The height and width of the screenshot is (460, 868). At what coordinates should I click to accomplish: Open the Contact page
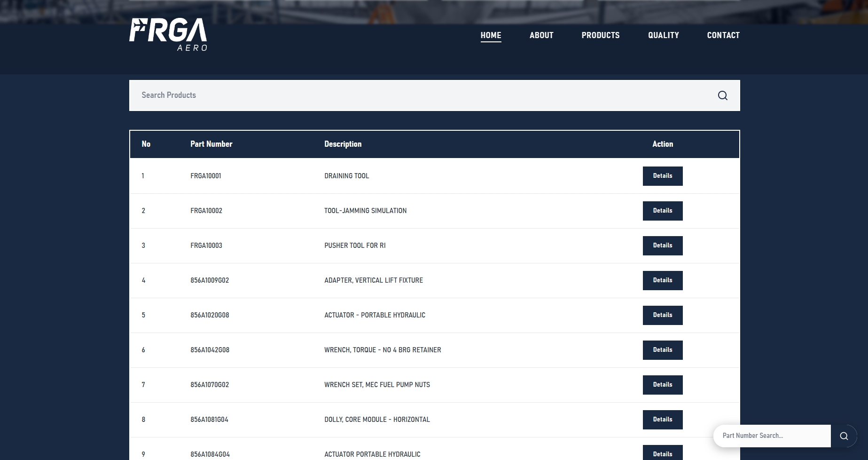point(723,35)
